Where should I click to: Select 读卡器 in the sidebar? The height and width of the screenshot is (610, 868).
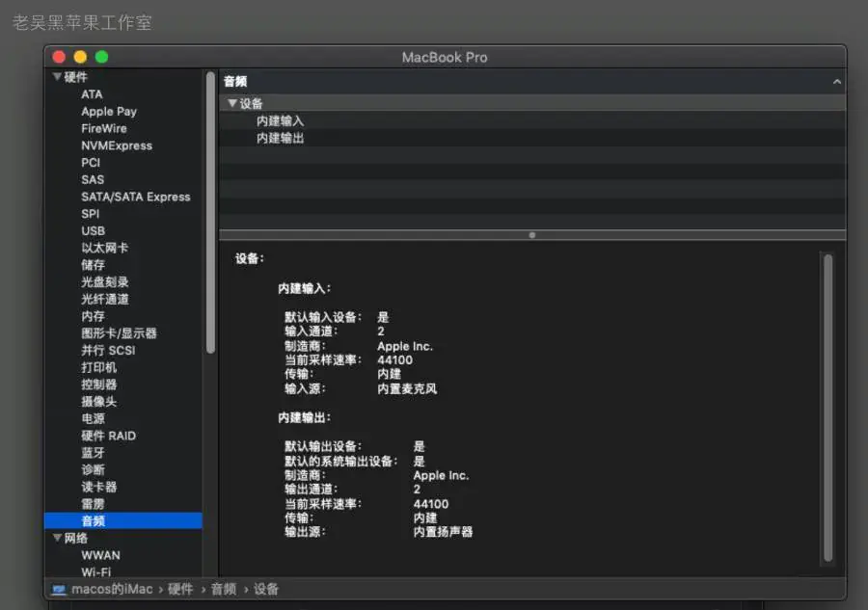click(99, 488)
